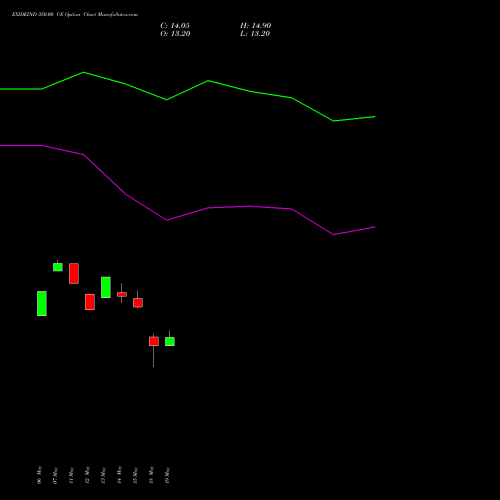Click the 07 May date label
The height and width of the screenshot is (500, 500).
55,475
